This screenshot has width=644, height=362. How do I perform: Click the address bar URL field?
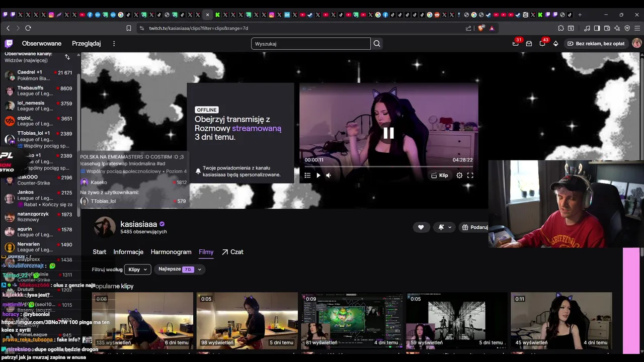point(302,28)
